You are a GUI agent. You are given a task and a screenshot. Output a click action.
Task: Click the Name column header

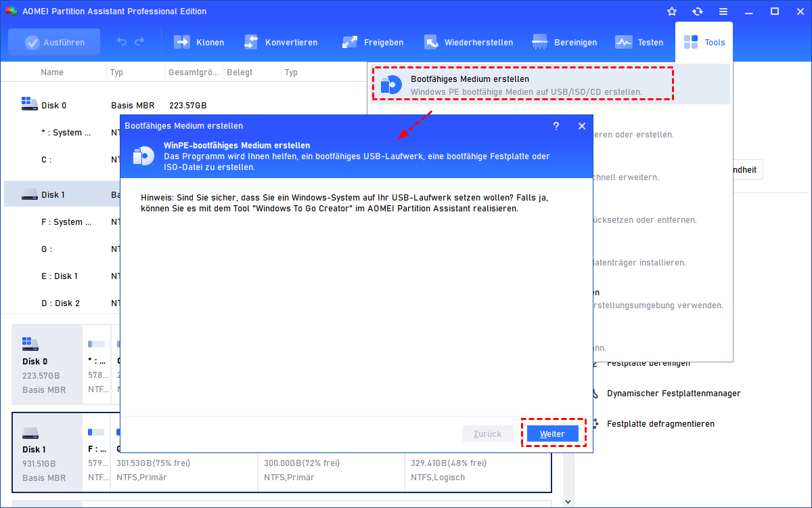pos(52,72)
